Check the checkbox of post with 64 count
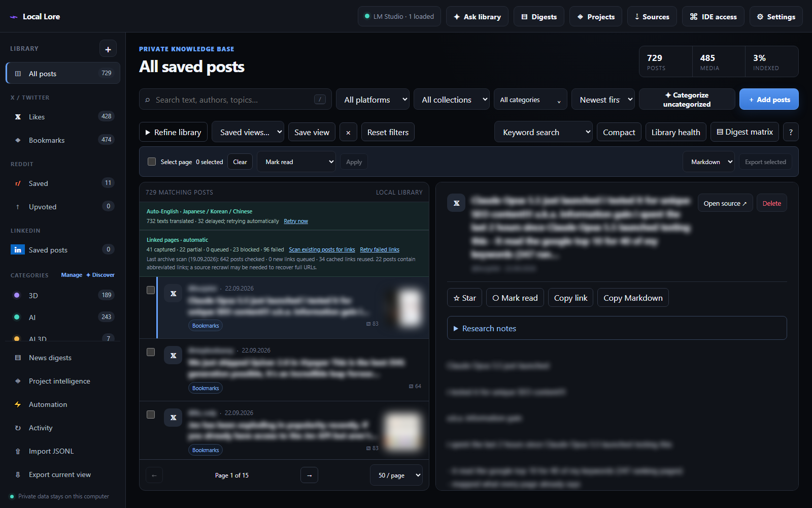812x508 pixels. click(x=151, y=352)
